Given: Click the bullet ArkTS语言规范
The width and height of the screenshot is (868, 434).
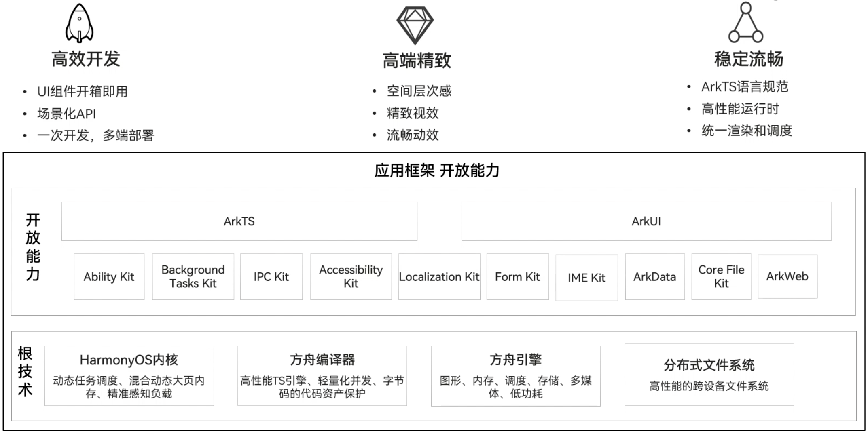Looking at the screenshot, I should (x=745, y=87).
